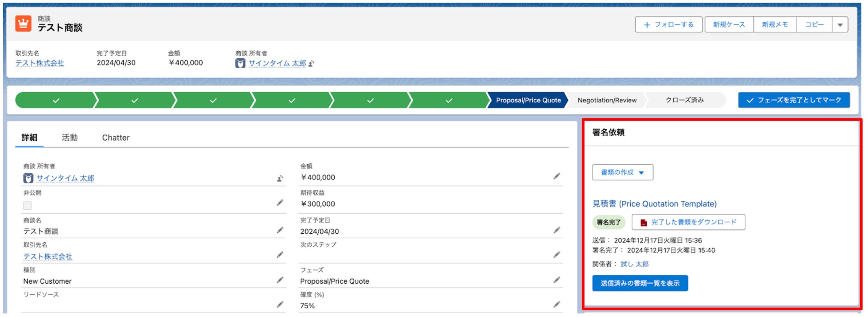The width and height of the screenshot is (868, 317).
Task: Click 送信済みの書類一覧を表示 button
Action: [x=640, y=283]
